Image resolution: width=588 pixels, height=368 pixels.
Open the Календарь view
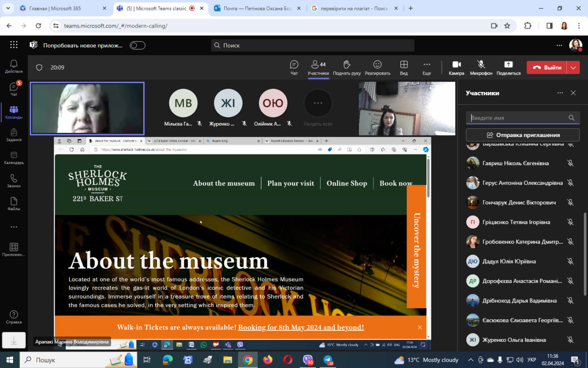coord(14,158)
